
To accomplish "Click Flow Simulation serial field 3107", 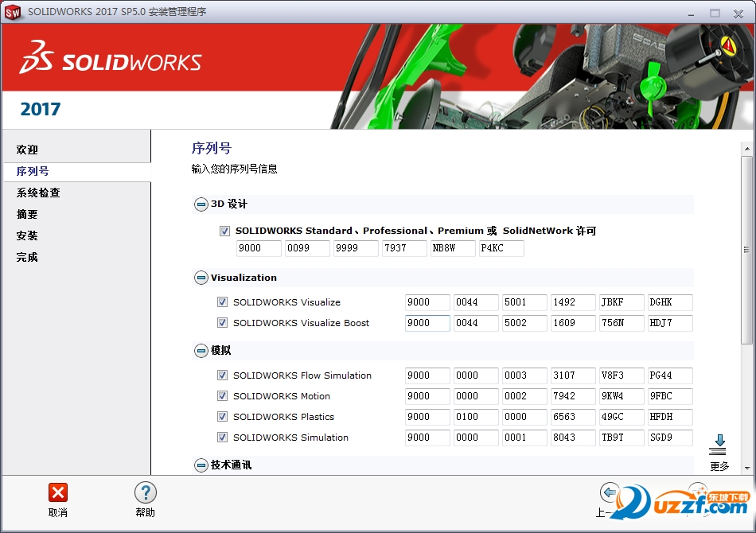I will click(573, 375).
